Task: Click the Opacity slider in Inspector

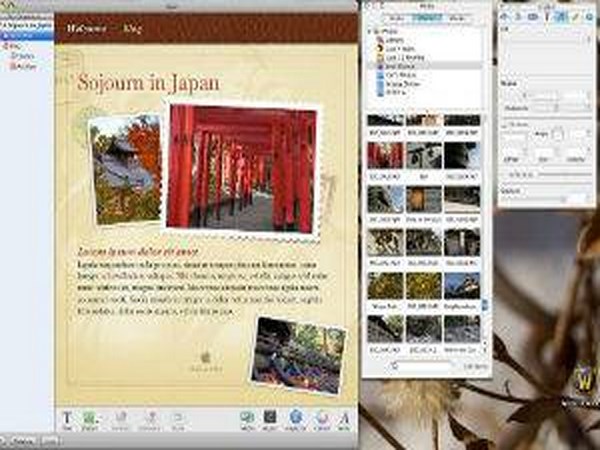Action: coord(545,198)
